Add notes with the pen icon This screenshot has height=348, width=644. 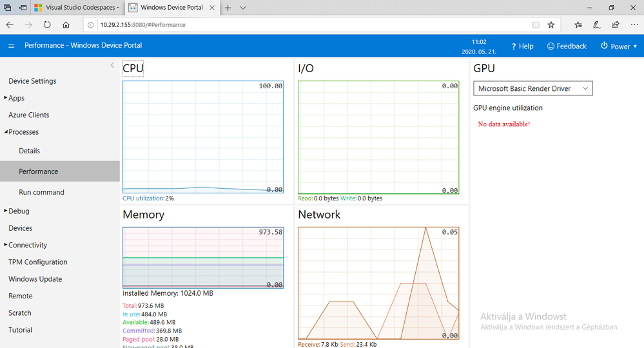point(597,25)
